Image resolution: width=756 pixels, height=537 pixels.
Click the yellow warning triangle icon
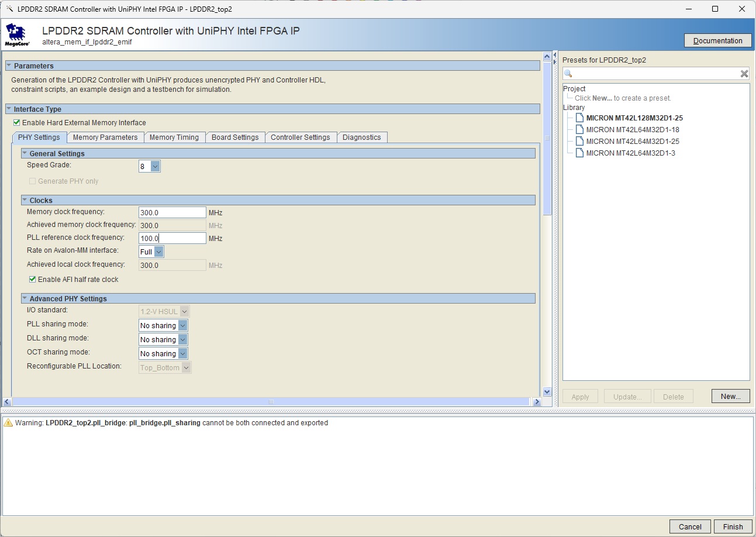click(x=8, y=423)
